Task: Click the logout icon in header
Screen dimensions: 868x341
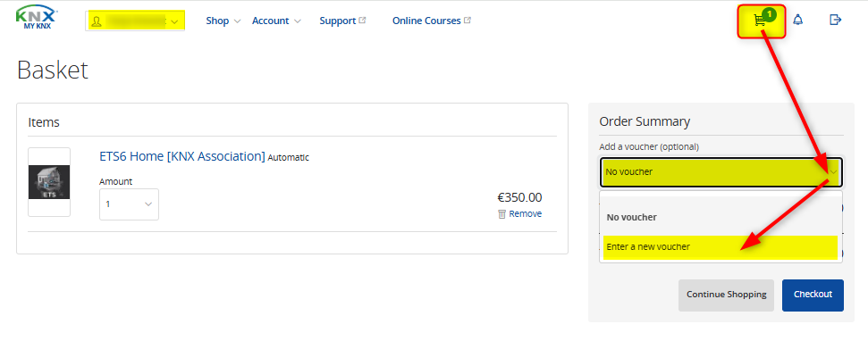Action: (835, 20)
